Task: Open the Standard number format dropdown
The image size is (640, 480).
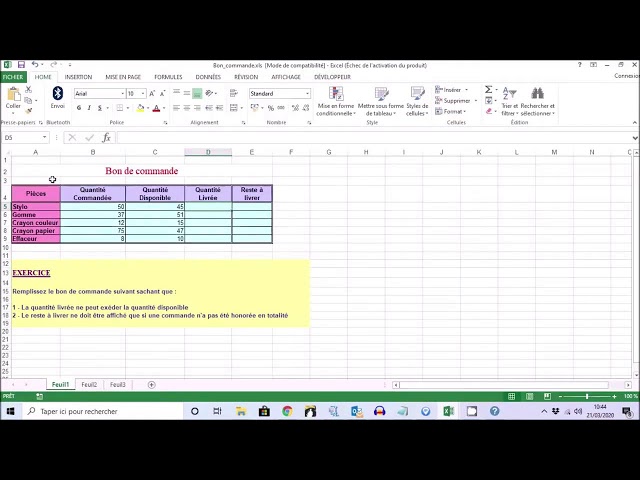Action: click(x=307, y=93)
